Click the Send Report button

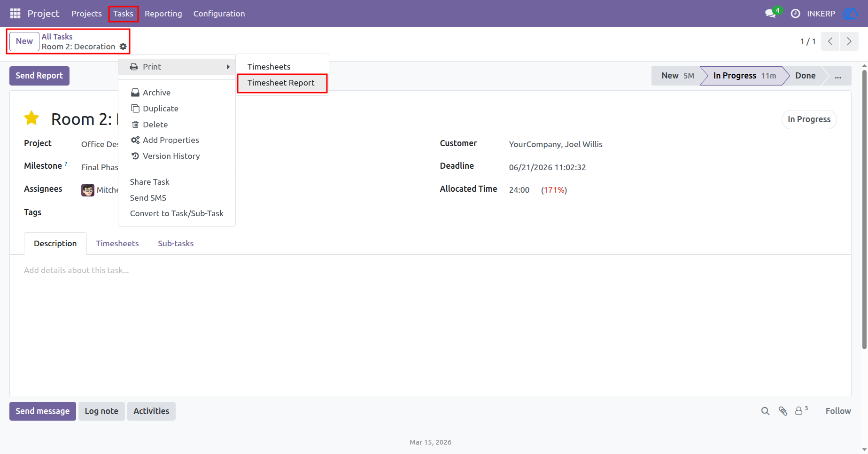39,76
